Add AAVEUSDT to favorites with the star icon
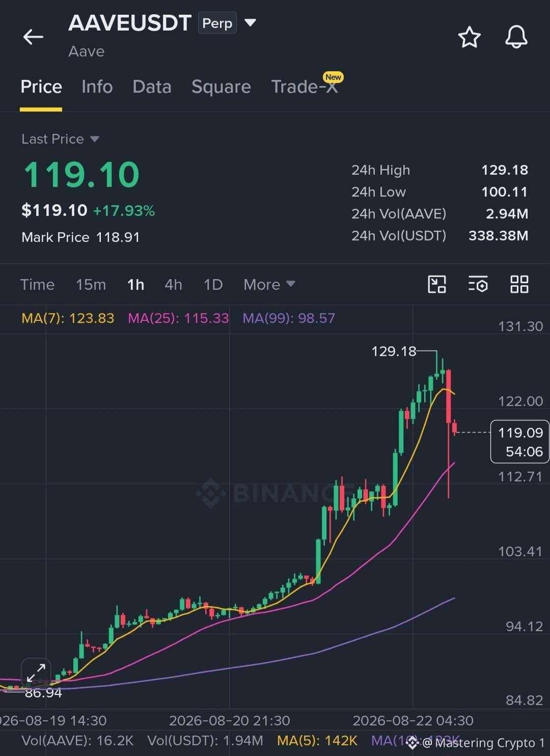This screenshot has height=756, width=550. (x=469, y=37)
